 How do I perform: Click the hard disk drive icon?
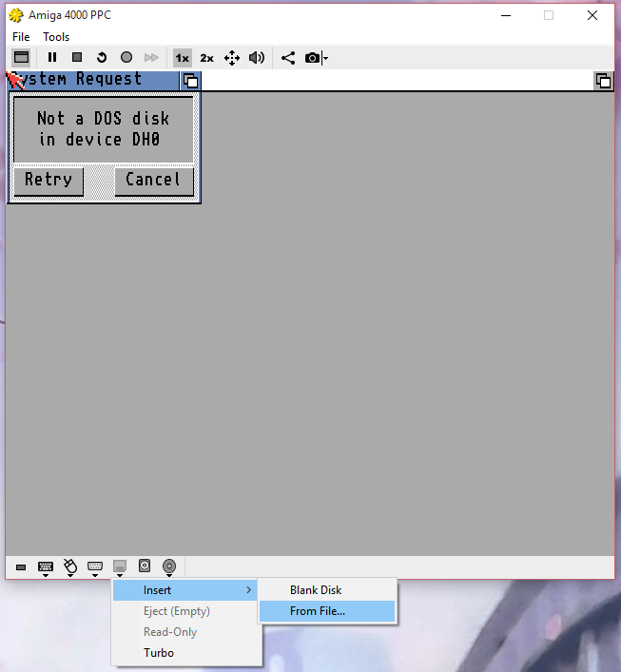coord(145,566)
